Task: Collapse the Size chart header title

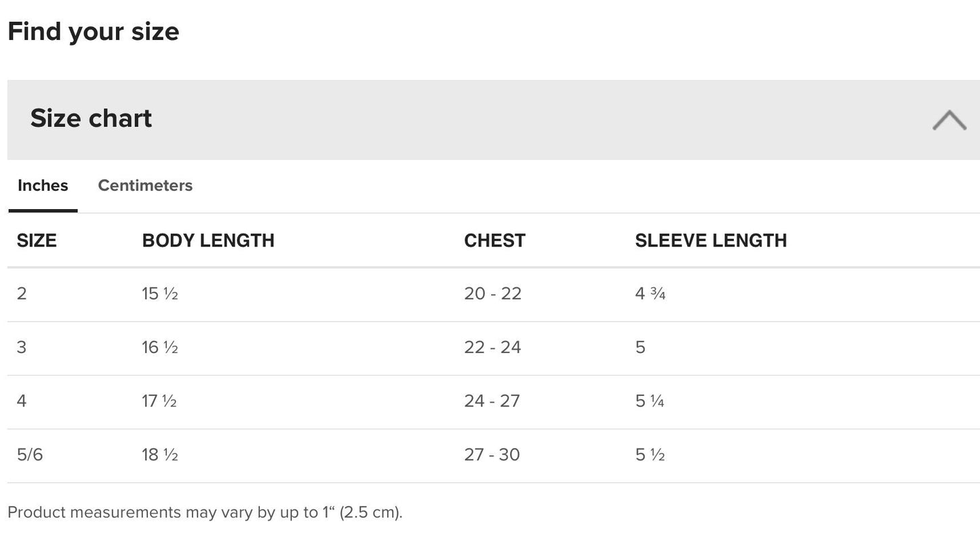Action: (x=91, y=118)
